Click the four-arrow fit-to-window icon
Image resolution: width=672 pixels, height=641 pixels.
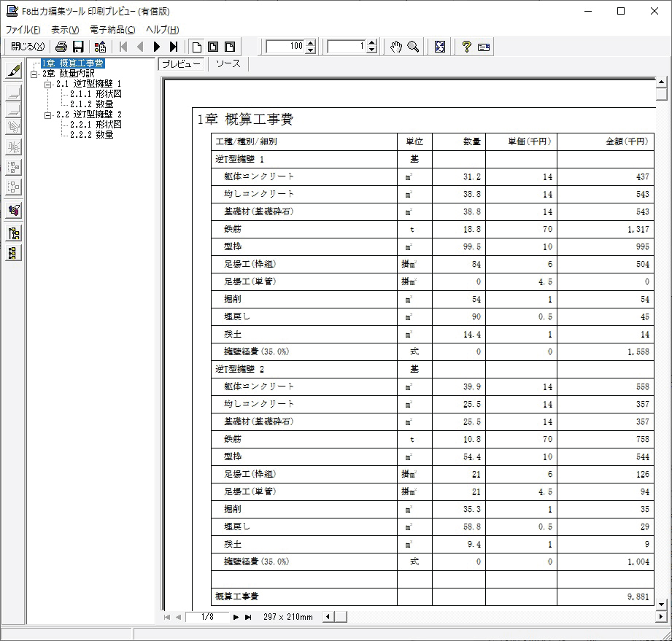click(440, 47)
